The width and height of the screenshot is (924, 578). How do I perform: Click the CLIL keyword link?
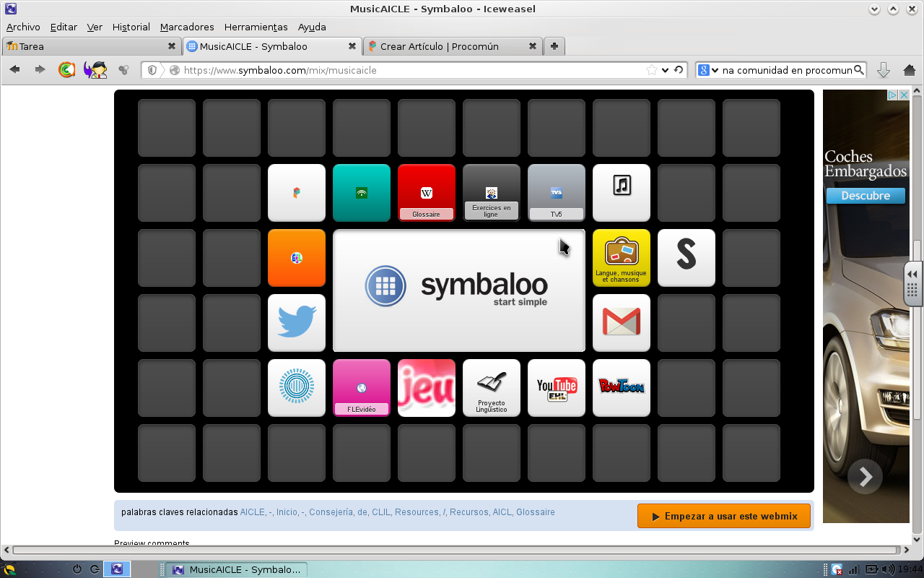coord(380,512)
